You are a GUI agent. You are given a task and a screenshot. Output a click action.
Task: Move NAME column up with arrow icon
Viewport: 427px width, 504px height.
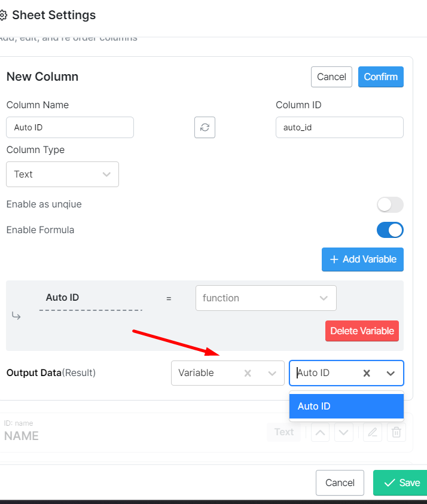click(x=320, y=432)
